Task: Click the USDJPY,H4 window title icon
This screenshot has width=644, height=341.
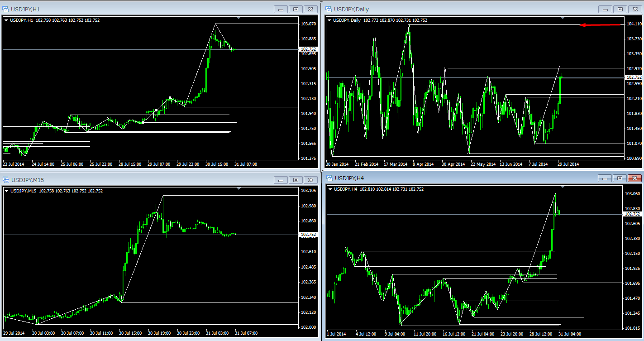Action: [x=329, y=178]
